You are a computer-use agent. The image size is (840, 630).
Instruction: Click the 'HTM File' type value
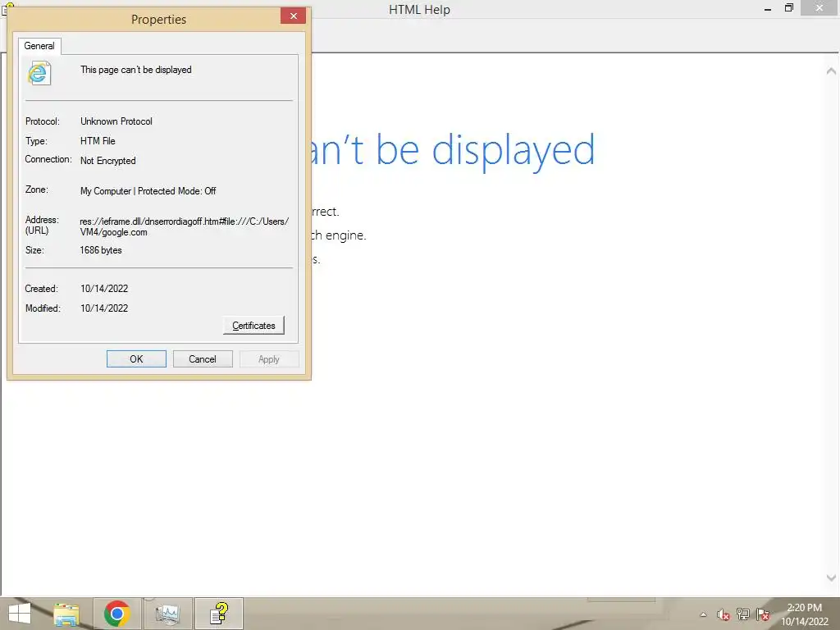point(98,141)
